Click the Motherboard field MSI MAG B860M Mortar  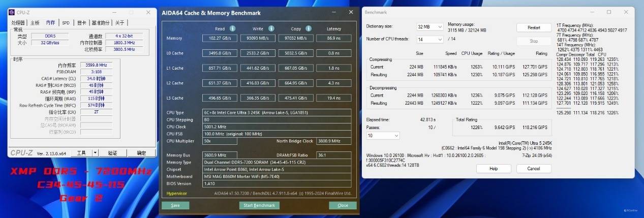[x=277, y=176]
